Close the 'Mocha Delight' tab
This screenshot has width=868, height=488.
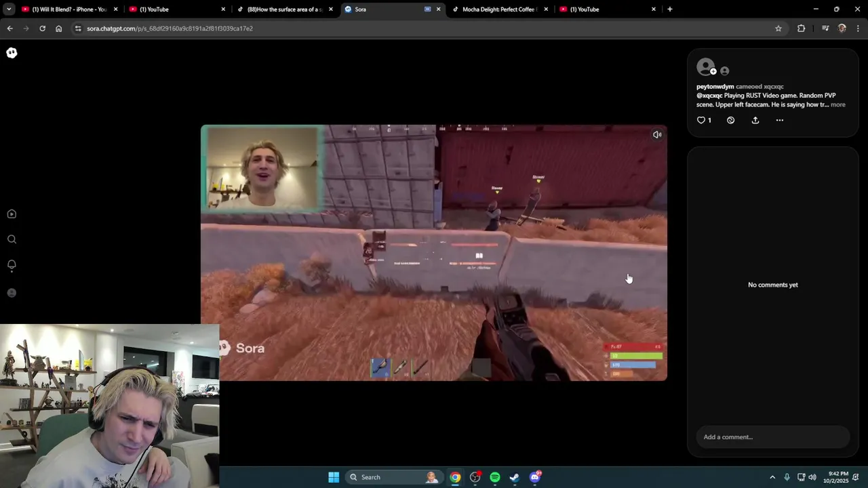point(546,9)
